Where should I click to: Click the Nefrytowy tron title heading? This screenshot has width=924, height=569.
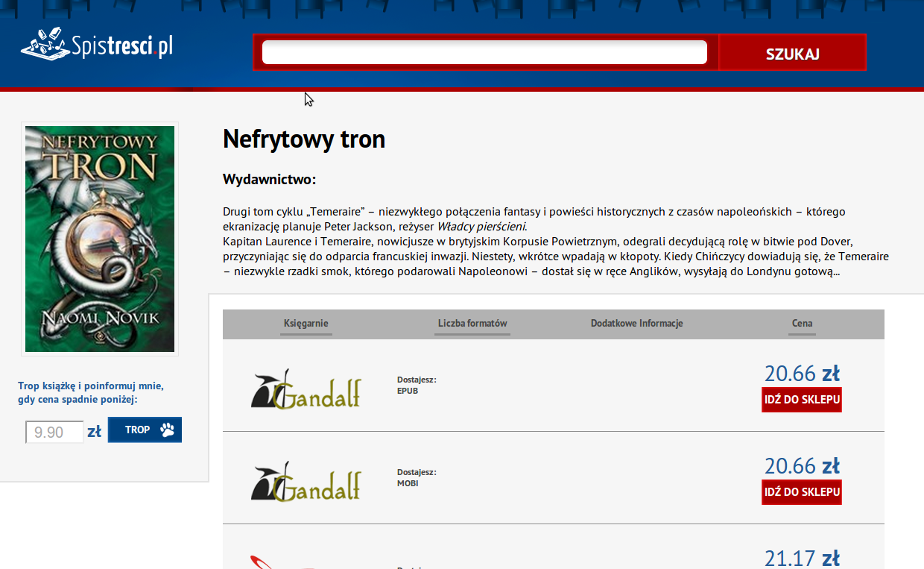pyautogui.click(x=304, y=139)
